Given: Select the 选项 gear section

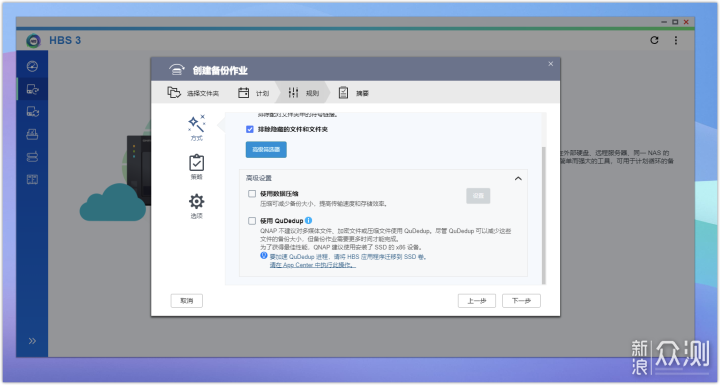Looking at the screenshot, I should 197,206.
